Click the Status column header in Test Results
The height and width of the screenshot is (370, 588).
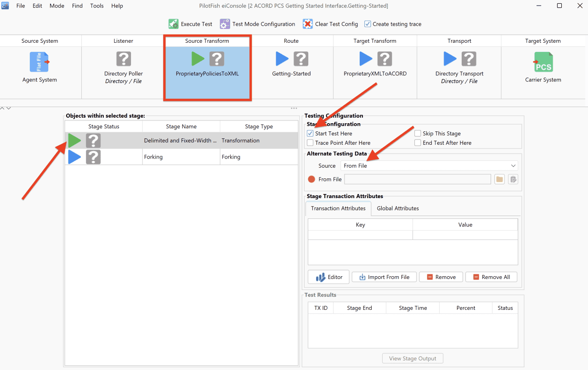coord(505,308)
